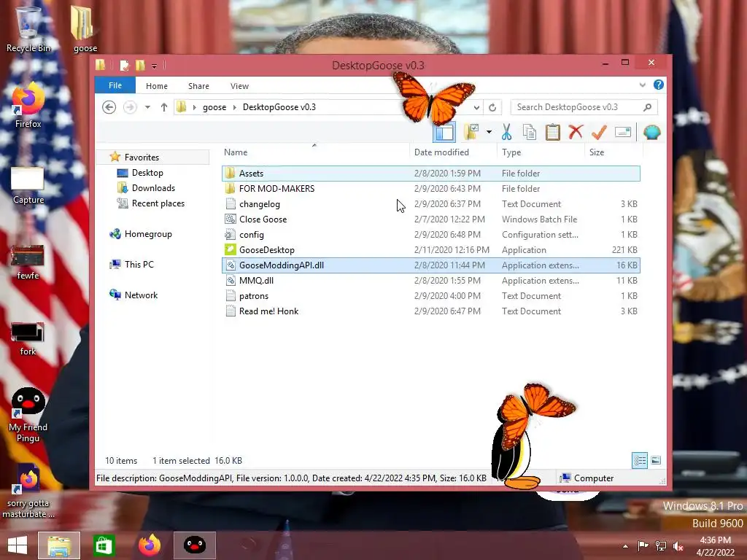
Task: Click the goose breadcrumb in address bar
Action: click(x=214, y=107)
